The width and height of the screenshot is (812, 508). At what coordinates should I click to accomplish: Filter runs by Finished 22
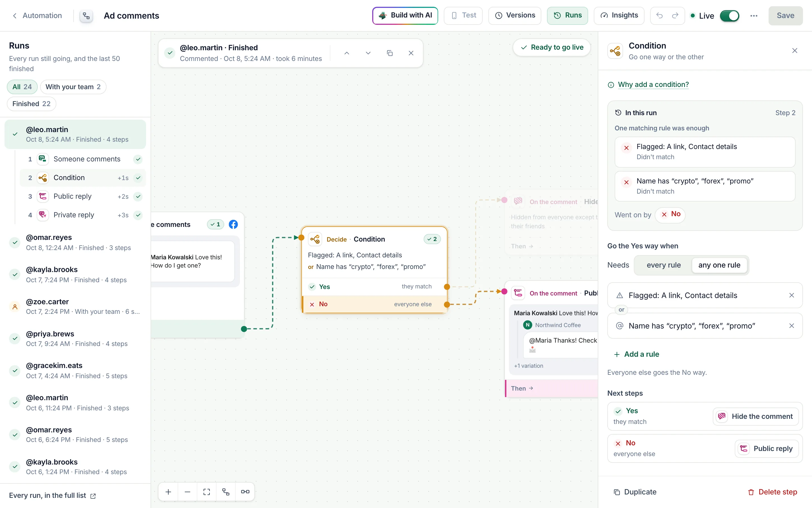32,104
